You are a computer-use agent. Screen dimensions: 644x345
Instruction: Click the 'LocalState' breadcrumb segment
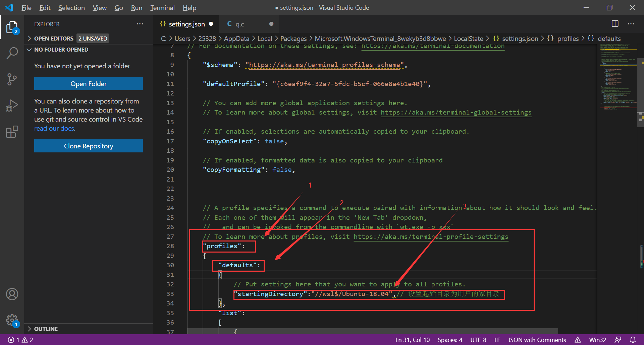coord(469,39)
